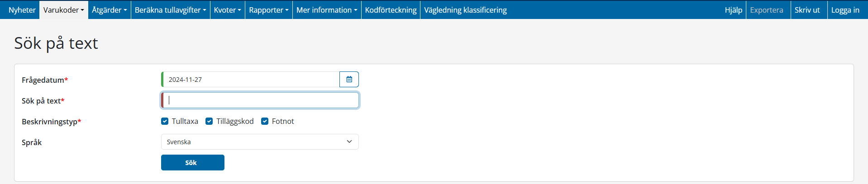The width and height of the screenshot is (868, 184).
Task: Focus the Sök på text input field
Action: click(260, 100)
